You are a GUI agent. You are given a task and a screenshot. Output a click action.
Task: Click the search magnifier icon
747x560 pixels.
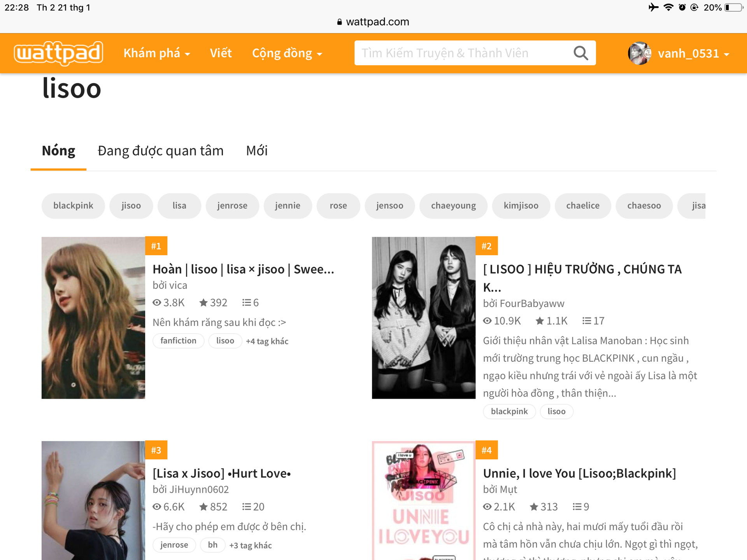(580, 53)
